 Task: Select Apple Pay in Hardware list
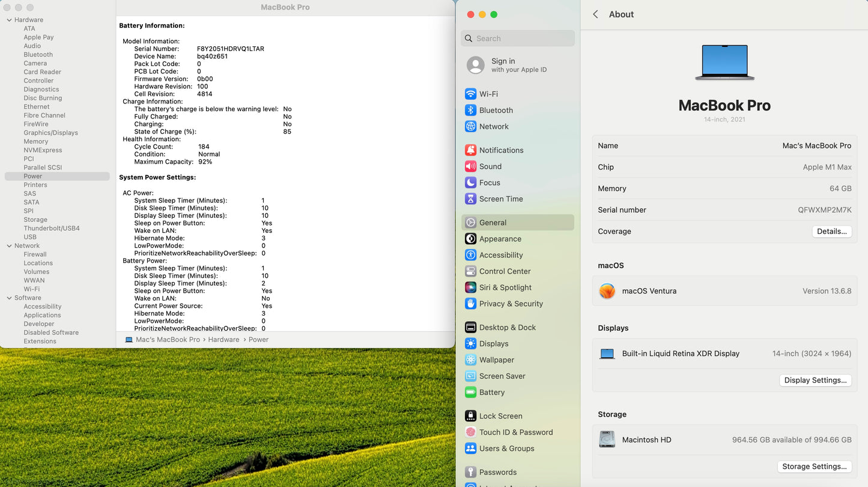[x=38, y=37]
